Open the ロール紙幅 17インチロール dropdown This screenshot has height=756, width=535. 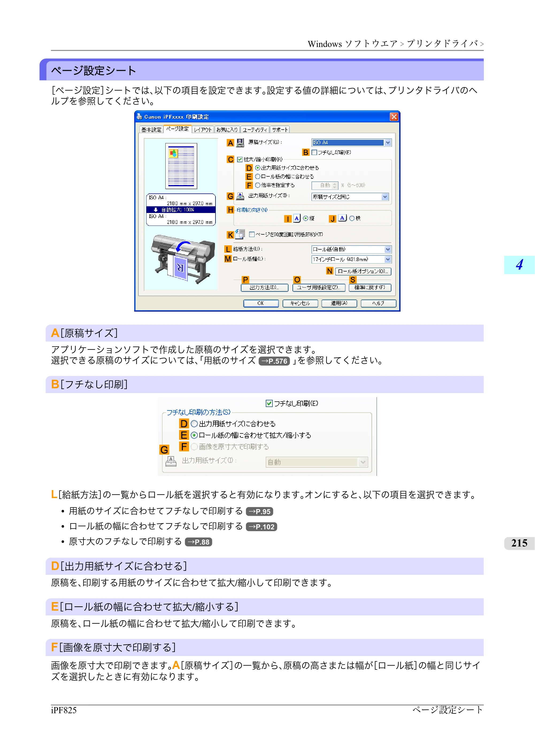[351, 259]
